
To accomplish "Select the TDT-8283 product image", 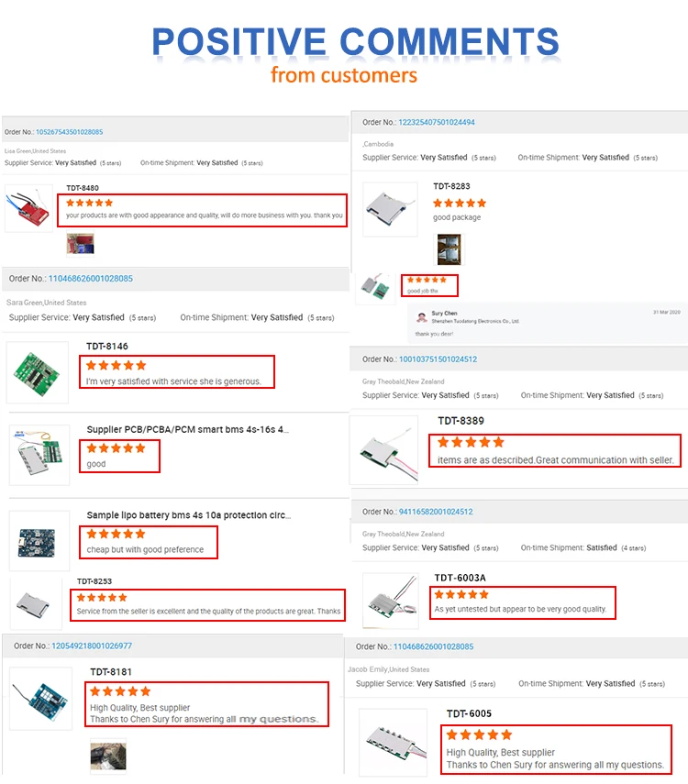I will [x=390, y=209].
